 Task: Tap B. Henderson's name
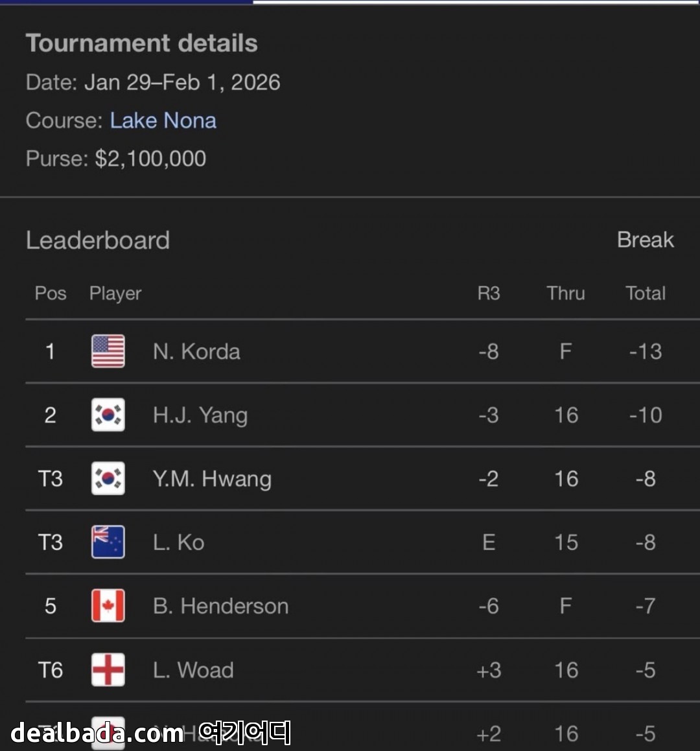(x=220, y=606)
